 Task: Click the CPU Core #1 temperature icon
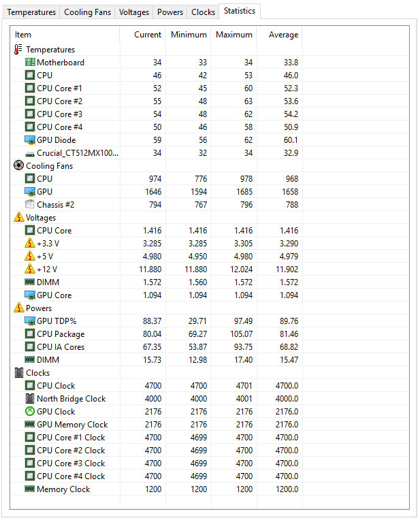click(x=30, y=88)
